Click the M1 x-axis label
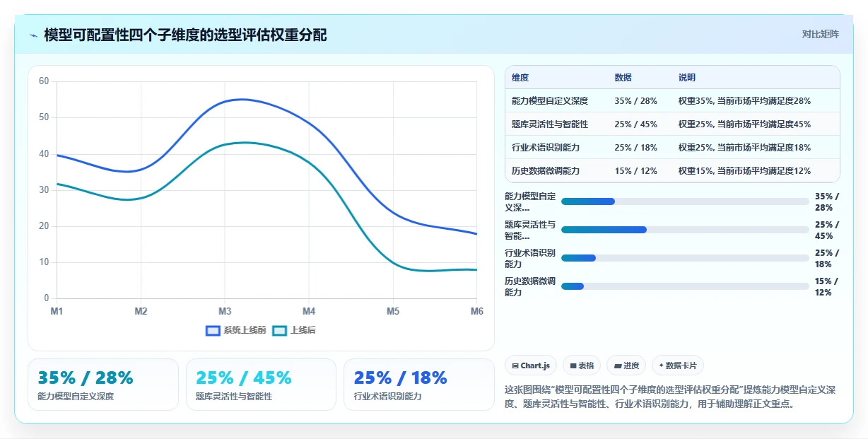 click(x=57, y=311)
